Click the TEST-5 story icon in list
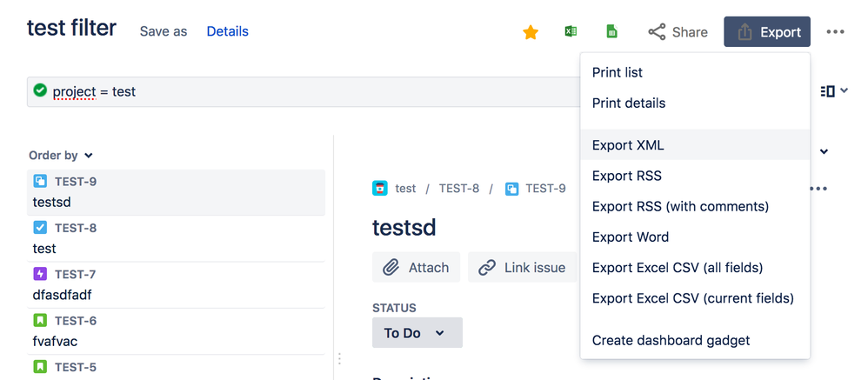 click(40, 367)
